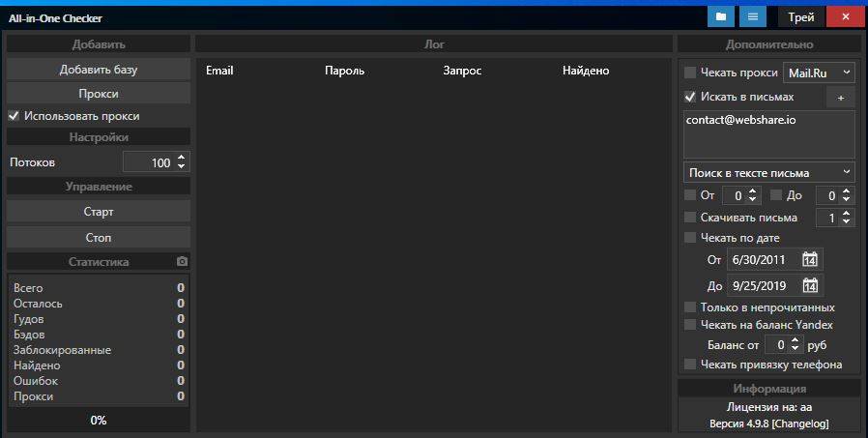Click the camera icon beside Статистика

(x=182, y=261)
